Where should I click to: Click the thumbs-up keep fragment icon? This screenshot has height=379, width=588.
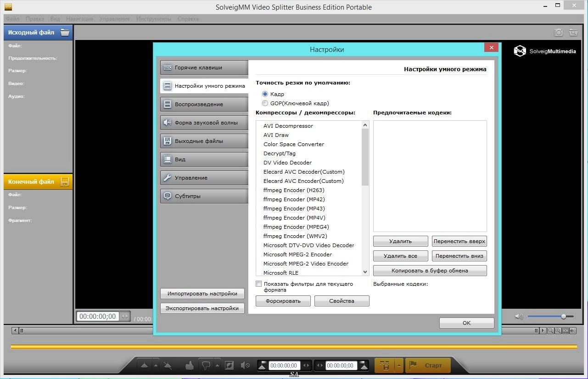click(189, 366)
